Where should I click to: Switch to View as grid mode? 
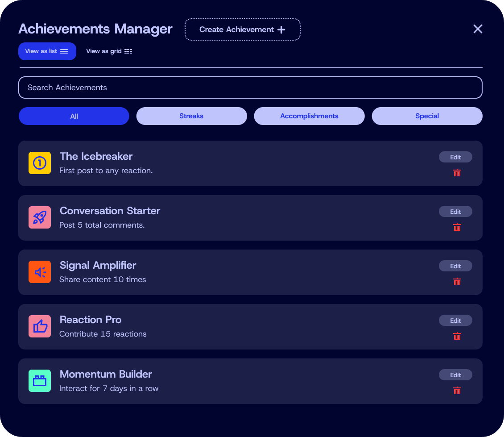click(109, 51)
